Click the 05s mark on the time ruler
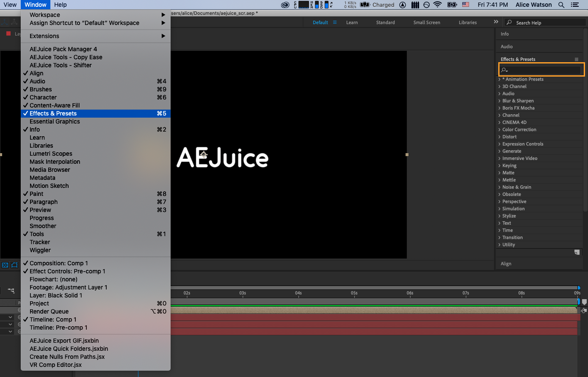Viewport: 588px width, 377px height. tap(354, 293)
